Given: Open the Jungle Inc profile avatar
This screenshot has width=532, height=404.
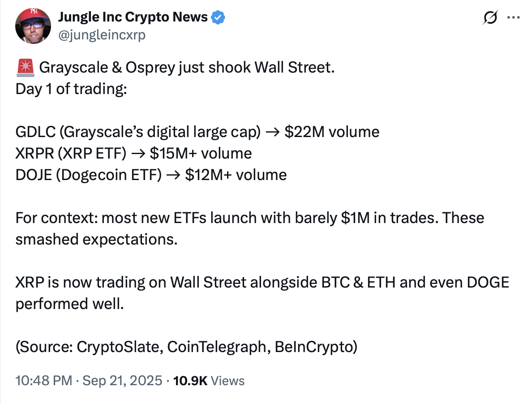Looking at the screenshot, I should point(33,26).
